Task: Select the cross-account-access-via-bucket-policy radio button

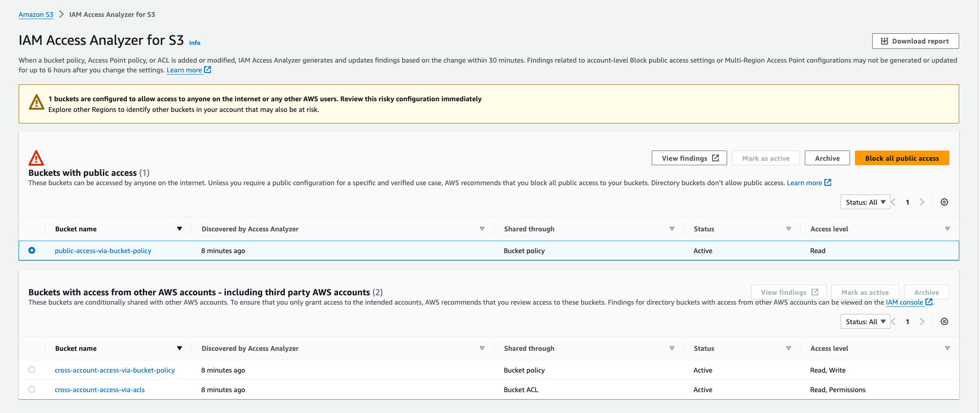Action: point(31,370)
